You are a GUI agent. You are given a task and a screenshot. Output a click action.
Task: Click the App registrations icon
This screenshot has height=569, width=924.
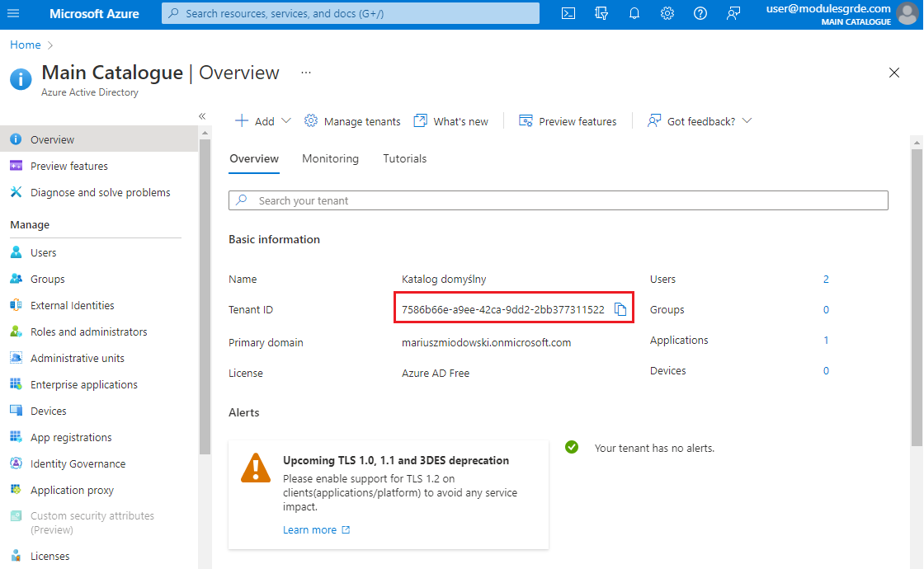pos(16,437)
